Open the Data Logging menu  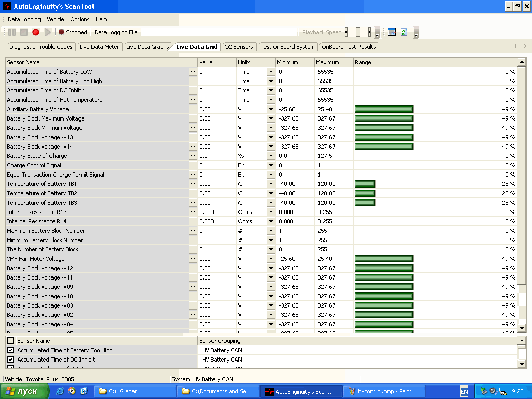tap(24, 19)
